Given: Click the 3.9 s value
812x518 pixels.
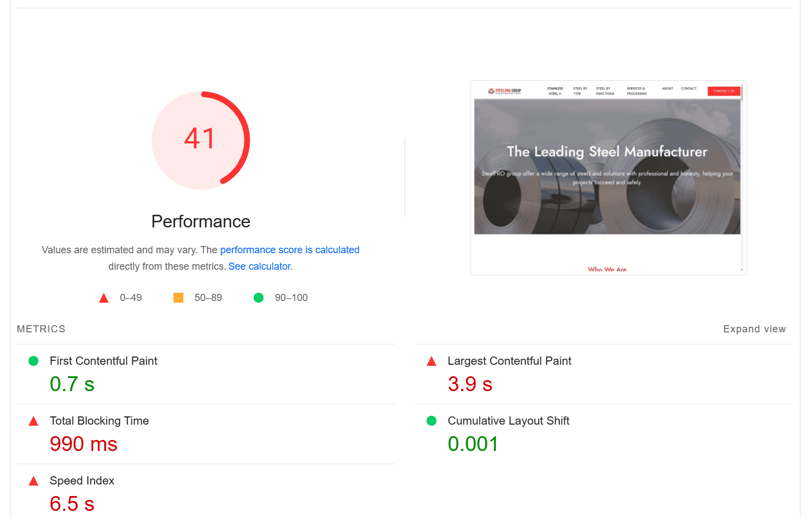Looking at the screenshot, I should point(470,384).
